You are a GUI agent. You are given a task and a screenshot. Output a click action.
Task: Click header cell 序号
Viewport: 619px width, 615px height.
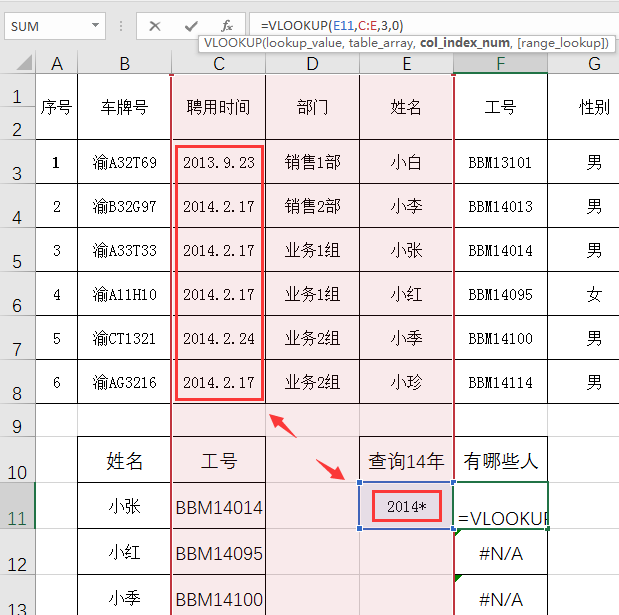[x=56, y=107]
